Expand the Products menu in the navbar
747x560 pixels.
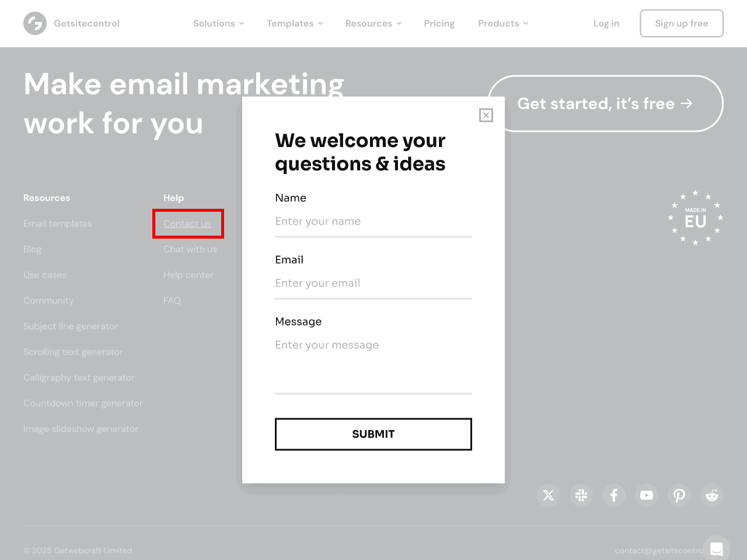[503, 23]
